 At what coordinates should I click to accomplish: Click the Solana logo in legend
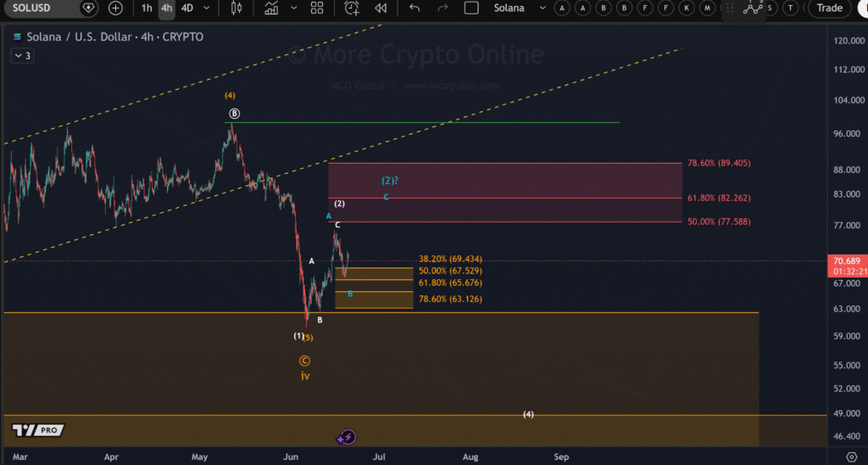tap(17, 37)
